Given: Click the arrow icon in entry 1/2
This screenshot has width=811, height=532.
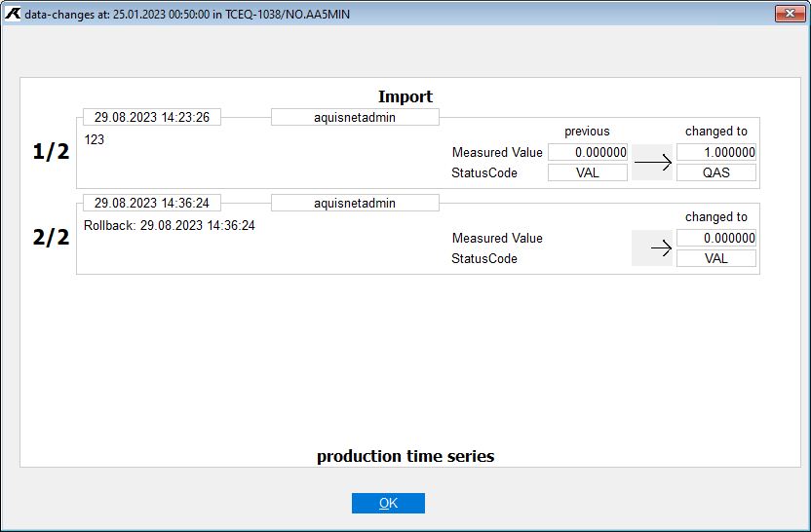Looking at the screenshot, I should point(653,163).
